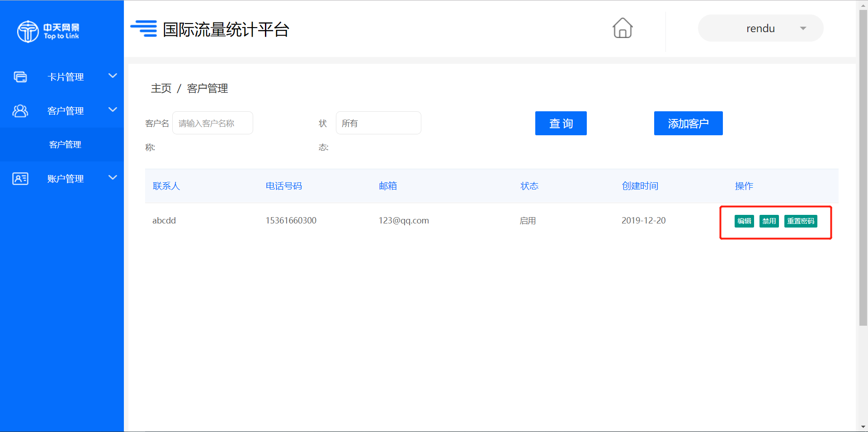
Task: Open the 状态 dropdown showing 所有
Action: tap(378, 123)
